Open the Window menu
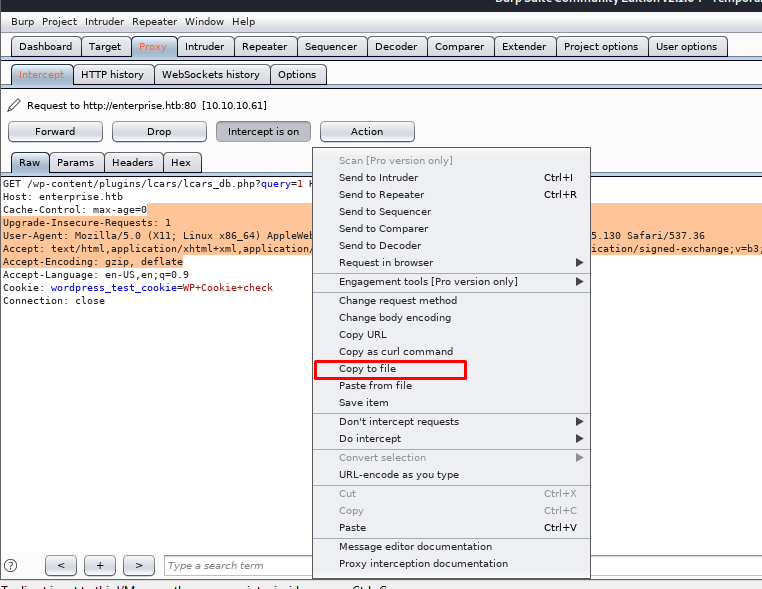 tap(204, 22)
